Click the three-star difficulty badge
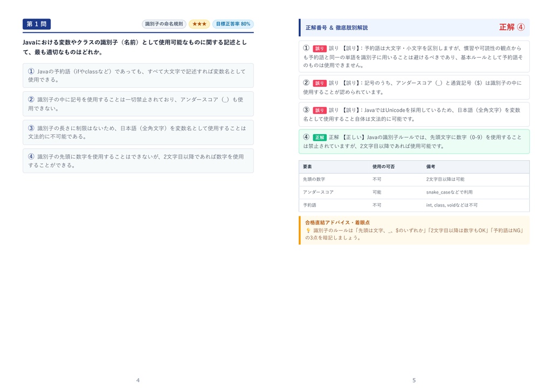The height and width of the screenshot is (392, 552). click(199, 24)
